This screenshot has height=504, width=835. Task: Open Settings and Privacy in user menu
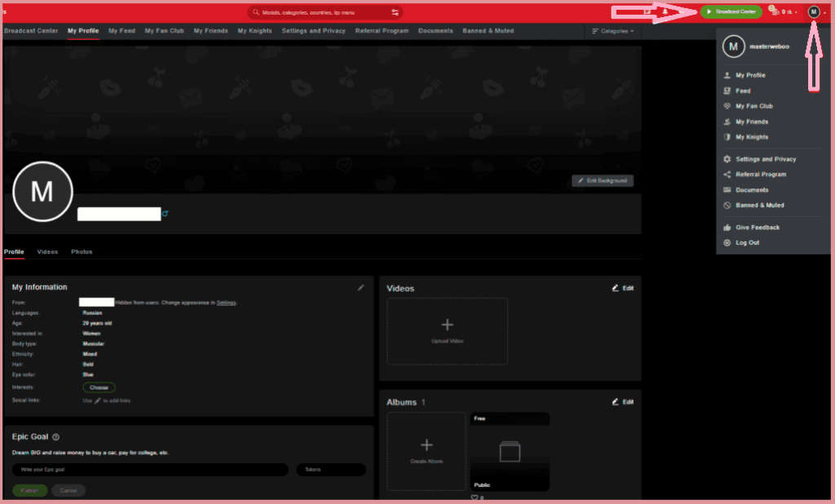[765, 159]
